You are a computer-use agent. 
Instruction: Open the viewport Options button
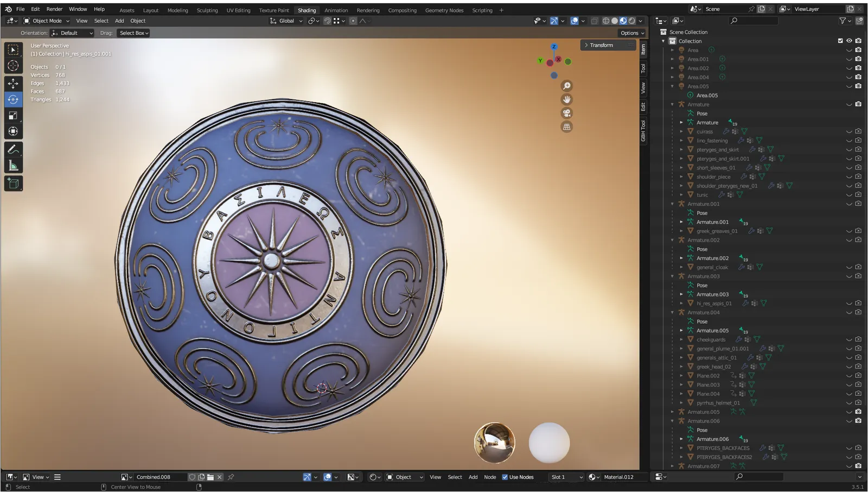pyautogui.click(x=632, y=33)
